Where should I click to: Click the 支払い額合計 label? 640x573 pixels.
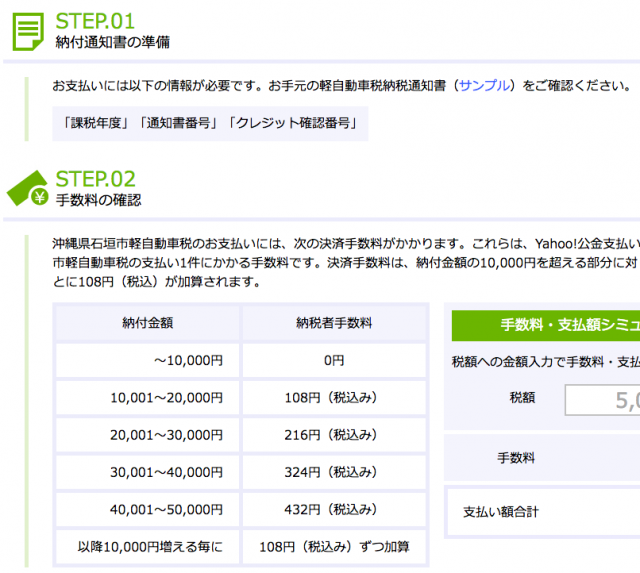coord(501,512)
